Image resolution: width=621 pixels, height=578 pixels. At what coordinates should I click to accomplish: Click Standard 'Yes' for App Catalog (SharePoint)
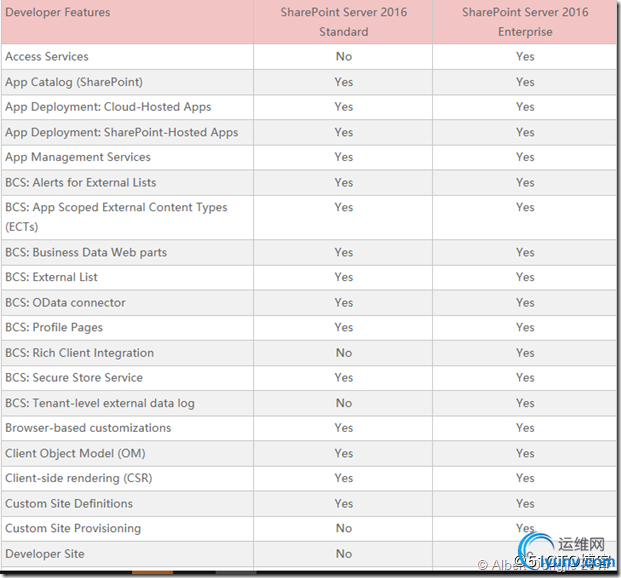(343, 82)
